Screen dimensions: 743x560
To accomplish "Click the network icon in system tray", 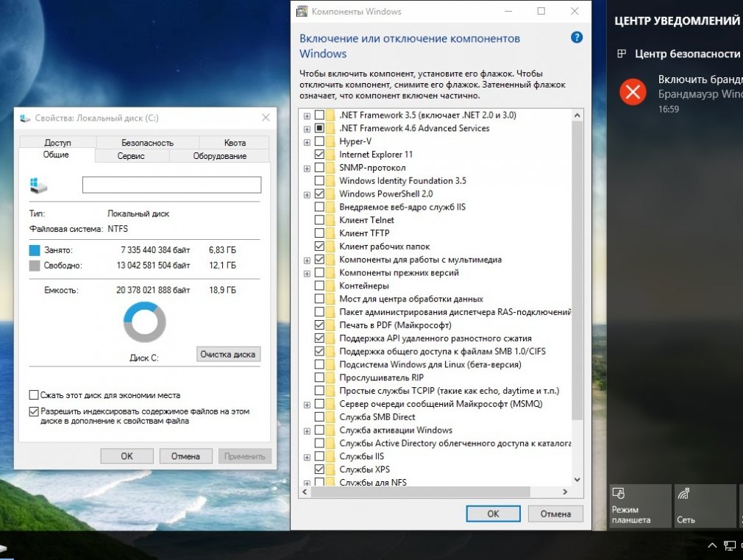I will coord(730,546).
